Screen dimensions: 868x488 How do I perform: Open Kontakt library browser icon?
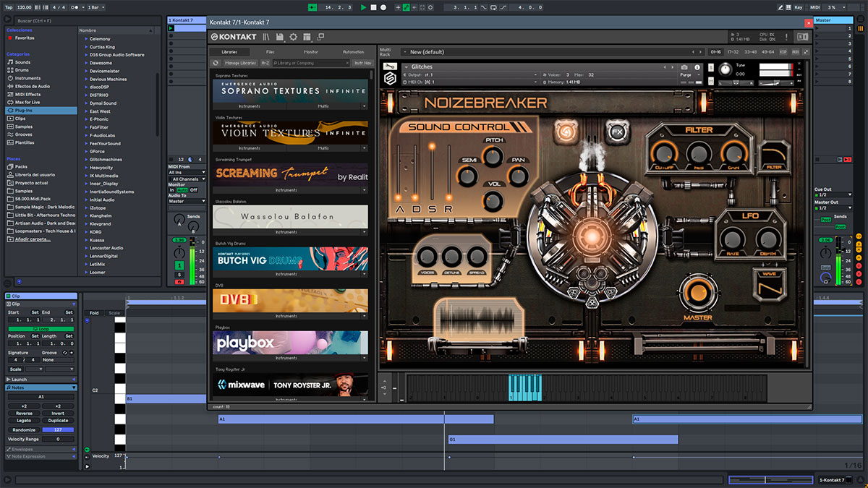tap(266, 37)
